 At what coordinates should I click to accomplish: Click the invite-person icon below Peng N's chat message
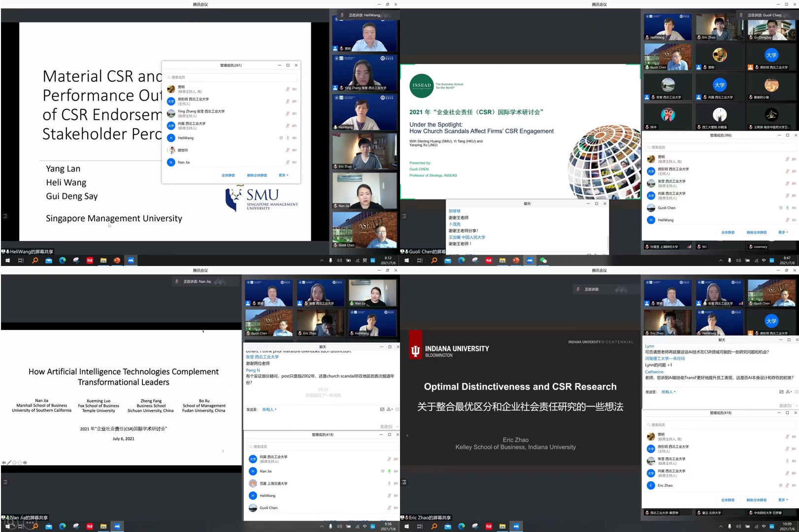(x=390, y=409)
